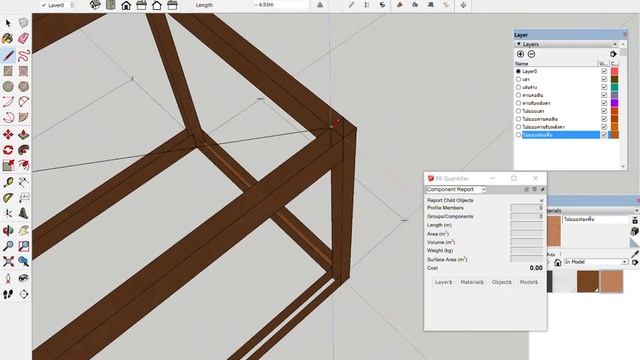Select the Eraser tool

[24, 39]
